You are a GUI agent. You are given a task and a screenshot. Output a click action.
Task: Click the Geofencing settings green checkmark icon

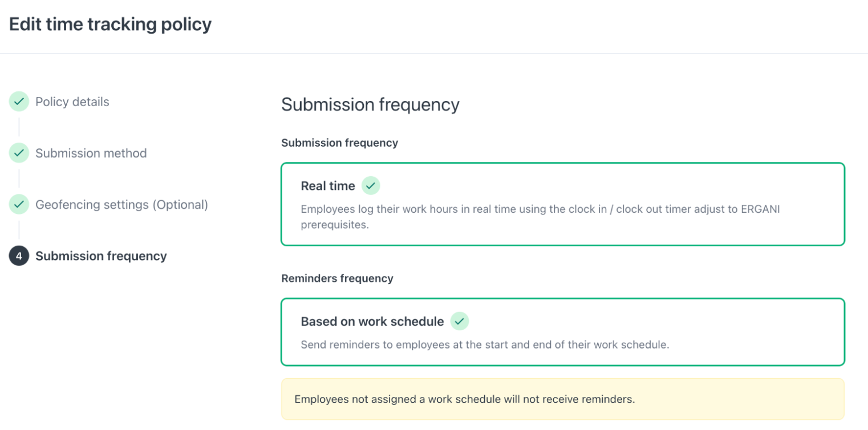pos(19,204)
